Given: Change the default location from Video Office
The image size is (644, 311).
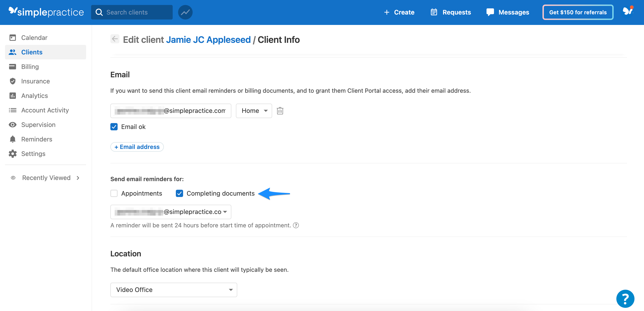Looking at the screenshot, I should coord(173,290).
